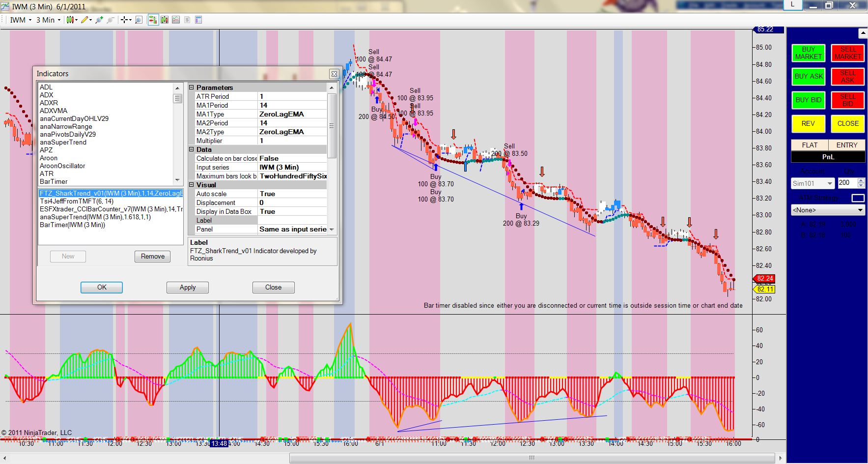
Task: Open the indicators chart icon
Action: click(176, 20)
